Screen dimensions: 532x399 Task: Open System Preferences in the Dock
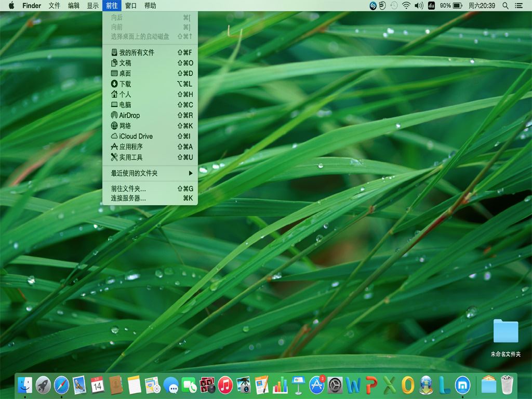pos(335,385)
